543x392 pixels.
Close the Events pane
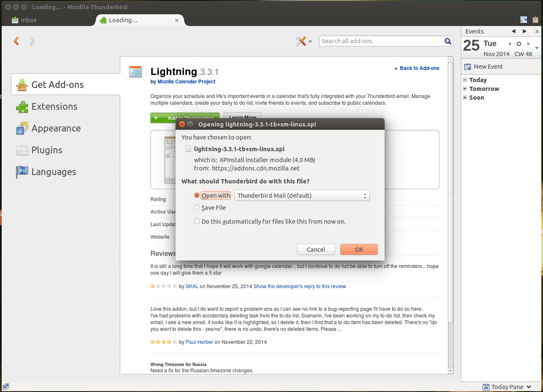click(537, 31)
